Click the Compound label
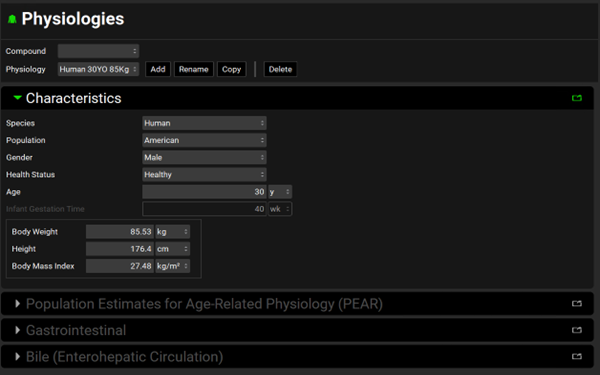Screen dimensions: 600x375 (x=26, y=51)
